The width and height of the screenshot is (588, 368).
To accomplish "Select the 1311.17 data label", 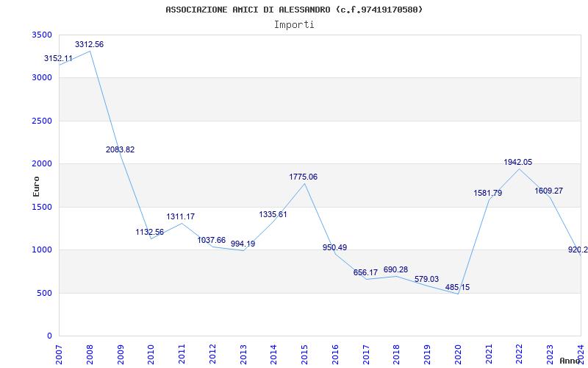I will pos(180,216).
